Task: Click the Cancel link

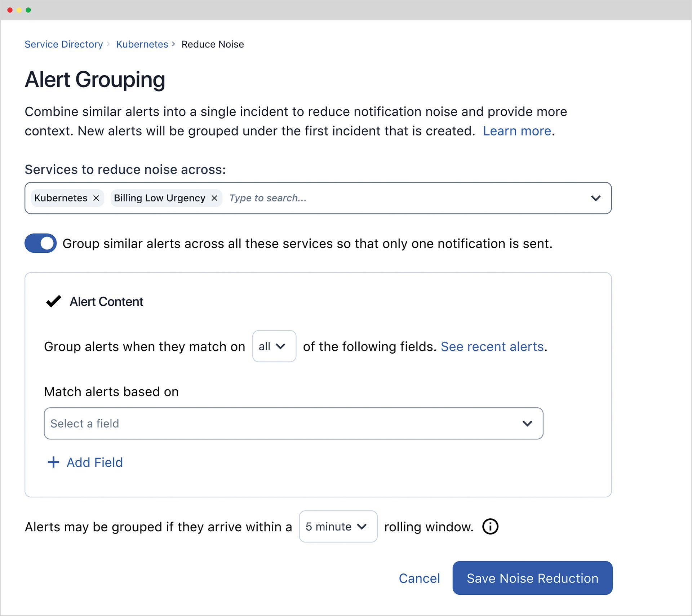Action: 419,578
